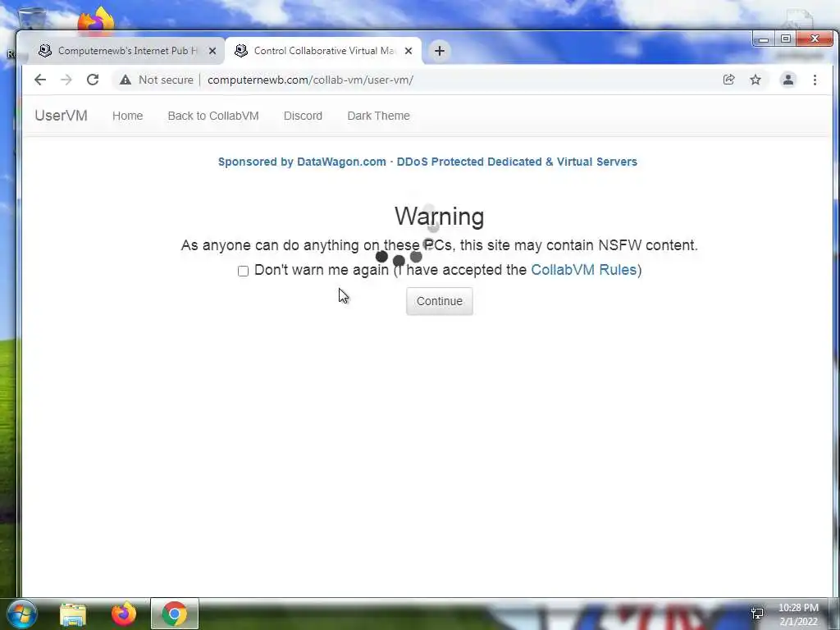Go back using the browser back arrow
Screen dimensions: 840x630
coord(40,80)
